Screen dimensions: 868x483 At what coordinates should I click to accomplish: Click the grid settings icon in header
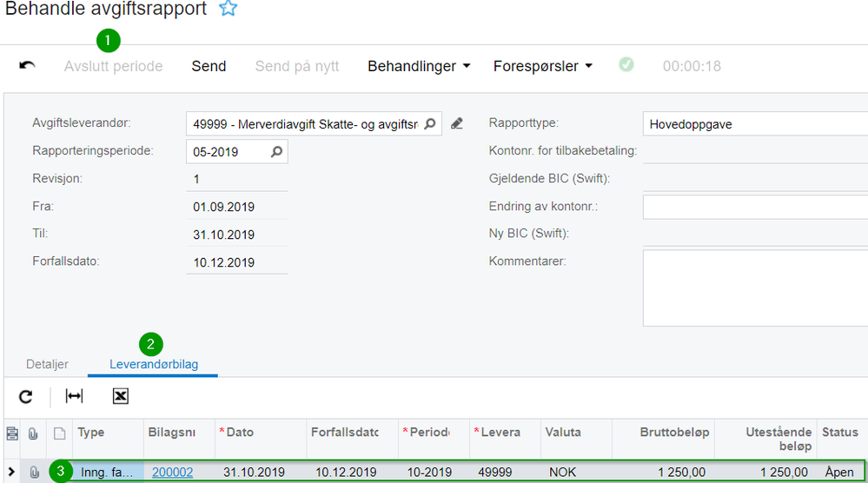(12, 433)
